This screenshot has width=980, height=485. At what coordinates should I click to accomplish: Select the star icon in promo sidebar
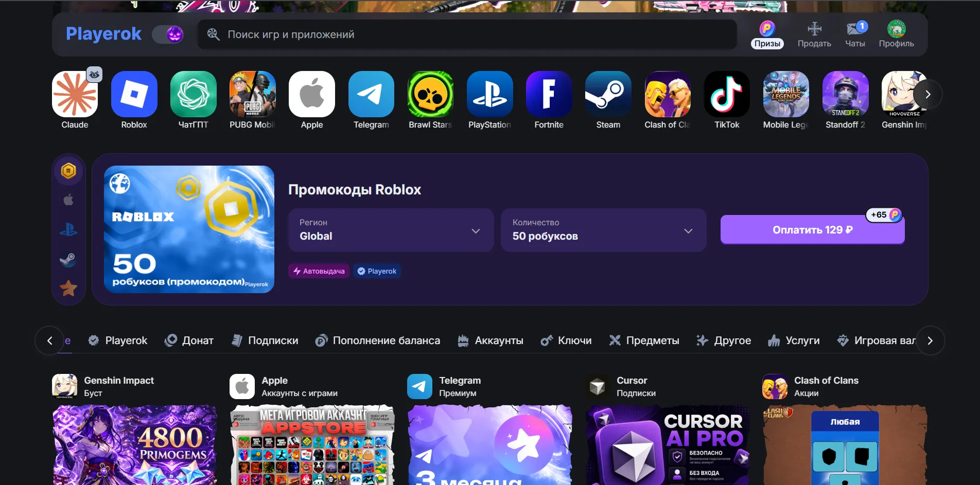point(68,289)
